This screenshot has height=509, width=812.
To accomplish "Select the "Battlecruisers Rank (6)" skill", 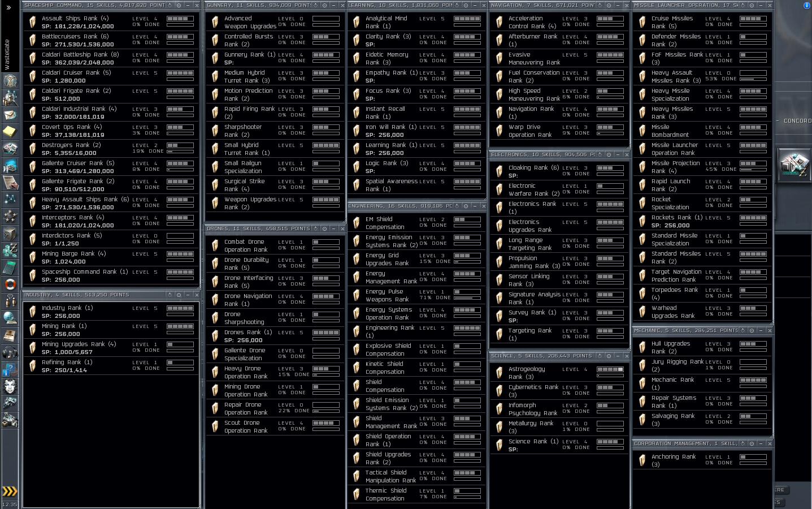I will pos(111,40).
